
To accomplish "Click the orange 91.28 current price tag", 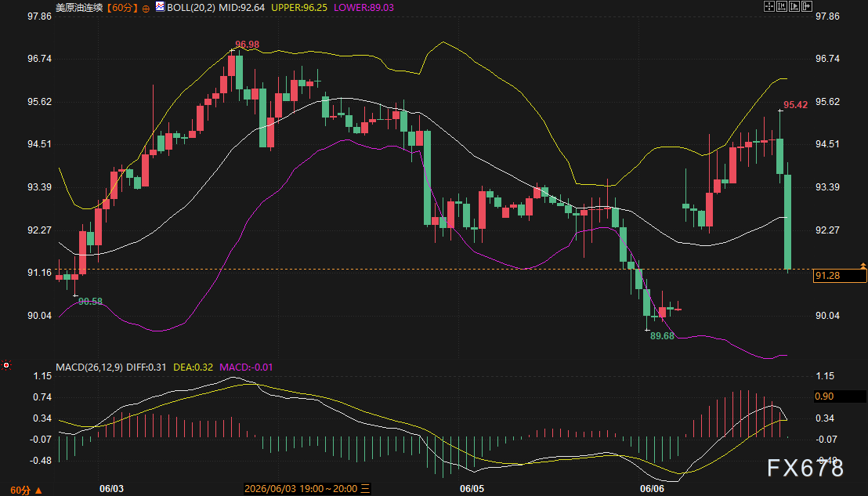I will point(839,276).
